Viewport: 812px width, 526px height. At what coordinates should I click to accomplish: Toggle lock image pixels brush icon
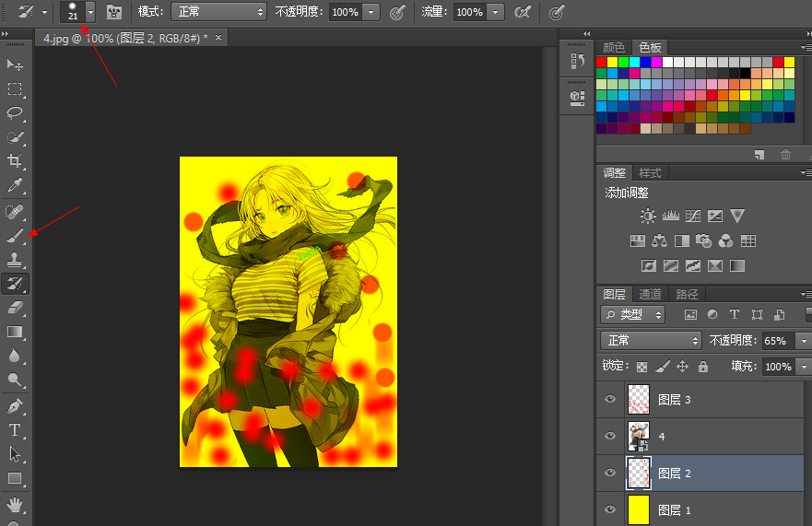click(x=663, y=367)
